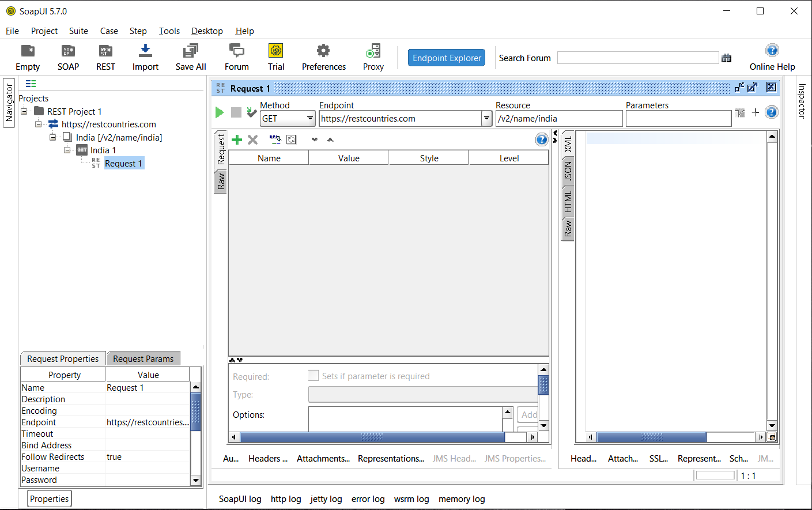The width and height of the screenshot is (812, 510).
Task: Click the Resource path input field
Action: 558,119
